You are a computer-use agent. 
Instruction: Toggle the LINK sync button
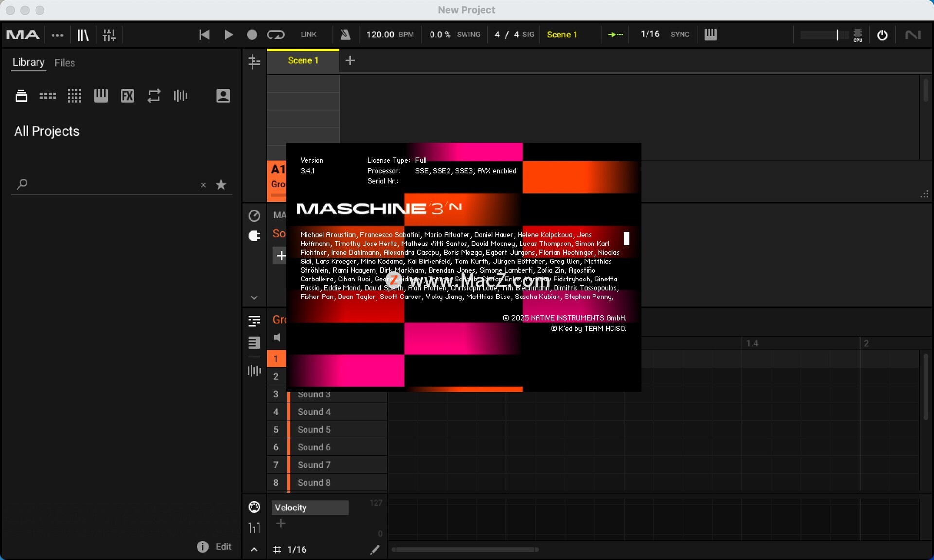[x=308, y=35]
